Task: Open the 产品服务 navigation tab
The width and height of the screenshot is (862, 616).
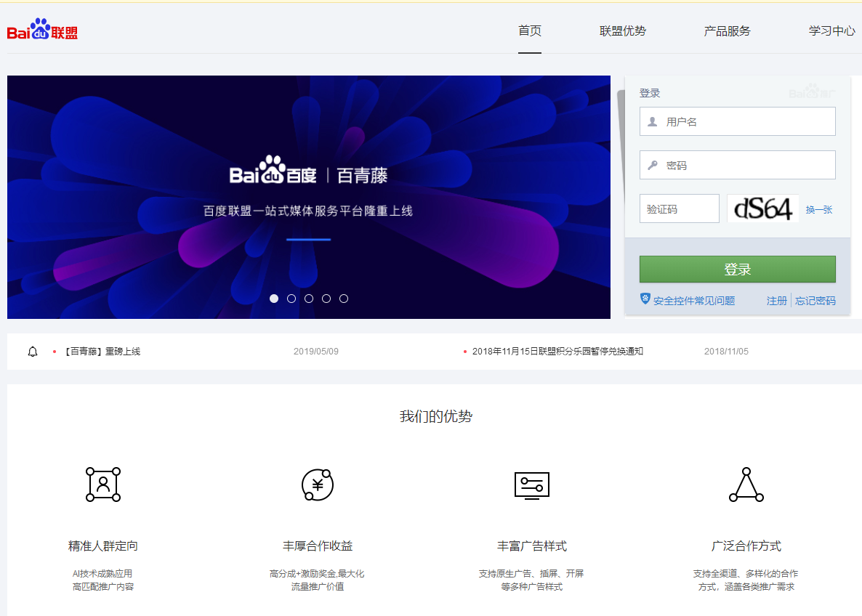Action: point(728,31)
